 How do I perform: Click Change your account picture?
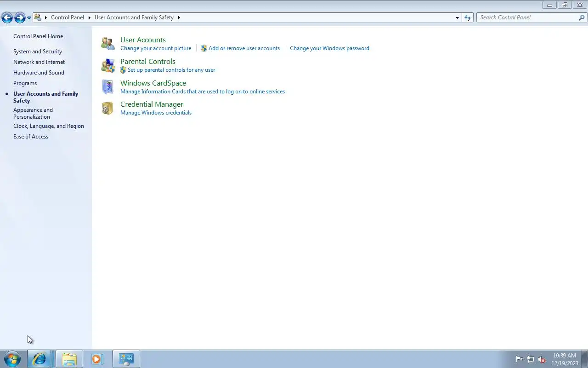(156, 48)
